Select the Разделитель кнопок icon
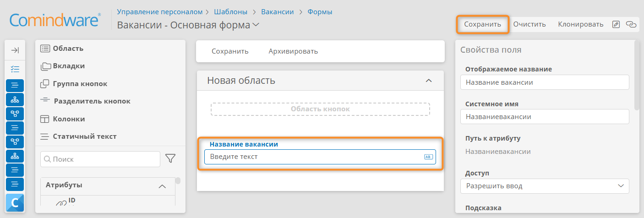 click(x=45, y=100)
